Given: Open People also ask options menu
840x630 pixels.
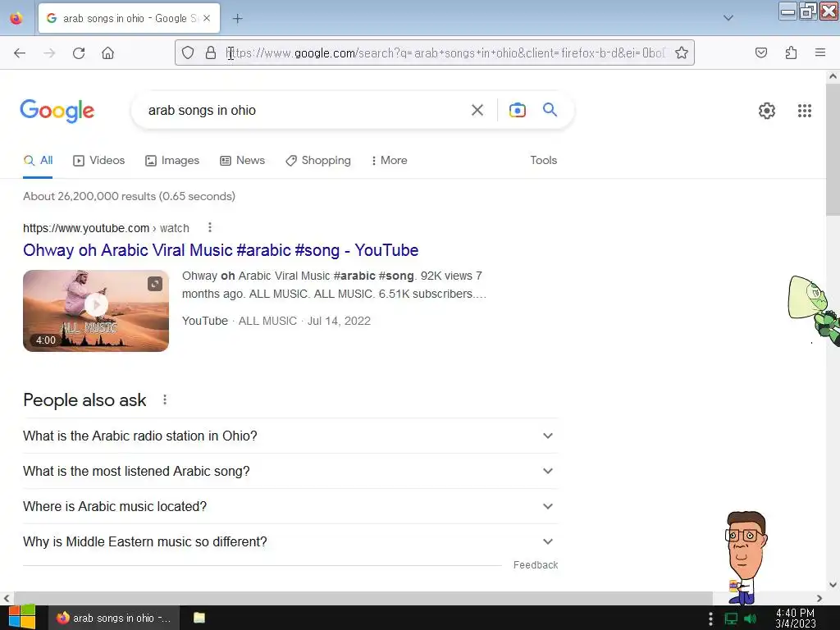Looking at the screenshot, I should click(165, 399).
